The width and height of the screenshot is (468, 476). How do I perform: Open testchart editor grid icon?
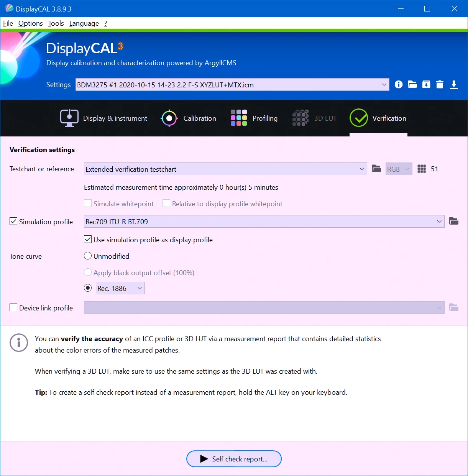point(422,169)
